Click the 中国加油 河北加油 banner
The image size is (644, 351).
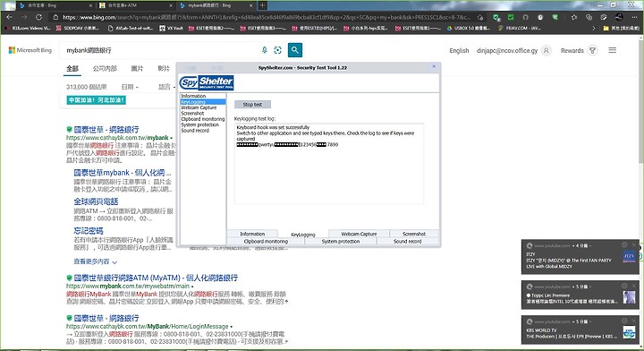coord(96,100)
